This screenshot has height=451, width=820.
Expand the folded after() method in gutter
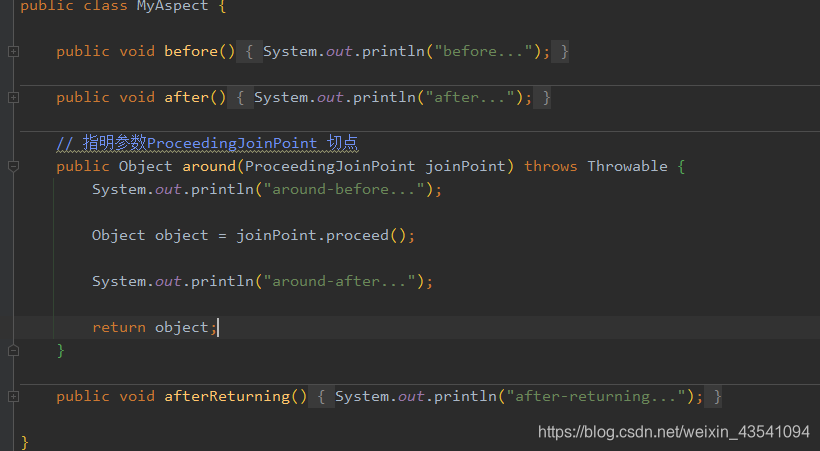tap(14, 97)
